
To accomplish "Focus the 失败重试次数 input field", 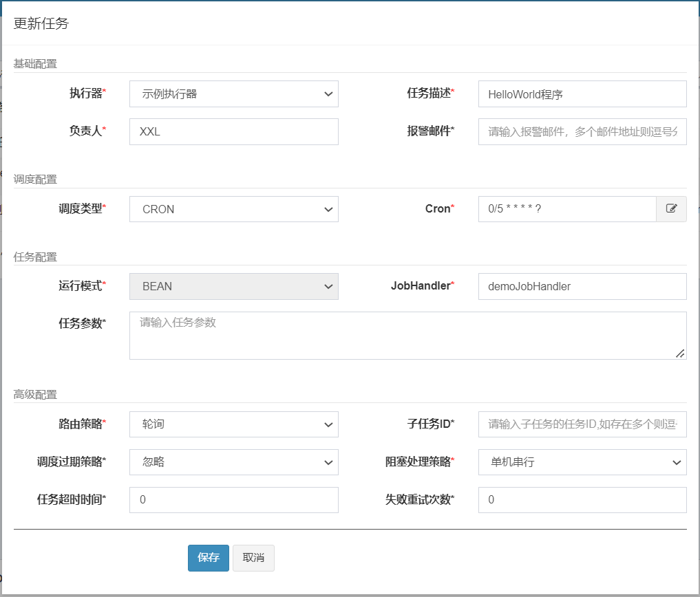I will (x=582, y=500).
